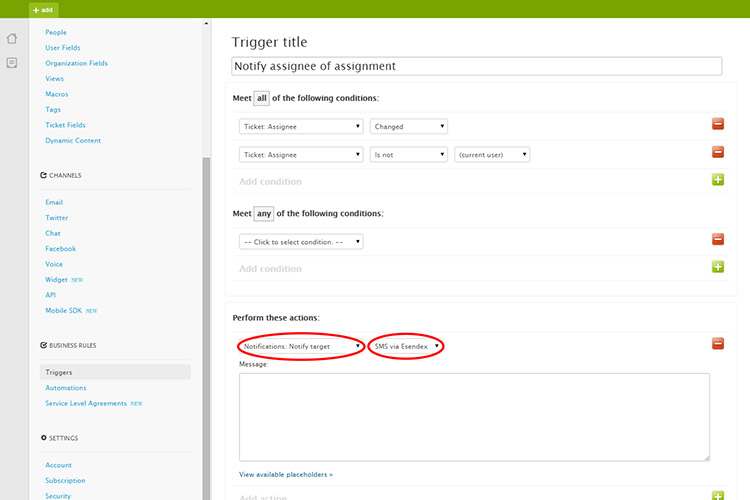Delete the 'Click to select condition' row
The height and width of the screenshot is (500, 750).
coord(717,239)
